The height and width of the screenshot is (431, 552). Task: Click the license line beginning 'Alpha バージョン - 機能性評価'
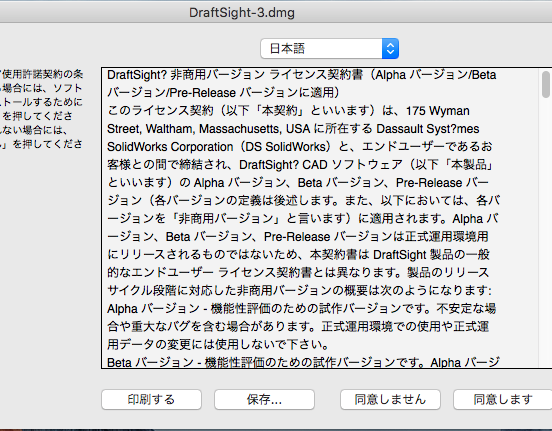tap(301, 308)
